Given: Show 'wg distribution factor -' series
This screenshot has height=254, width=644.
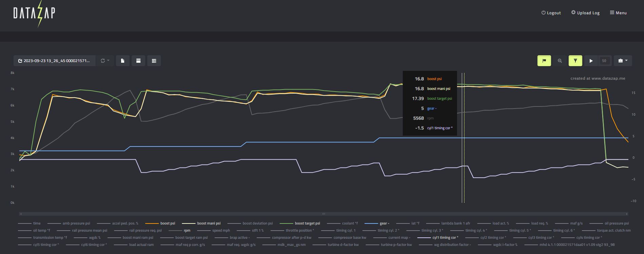Looking at the screenshot, I should [445, 245].
